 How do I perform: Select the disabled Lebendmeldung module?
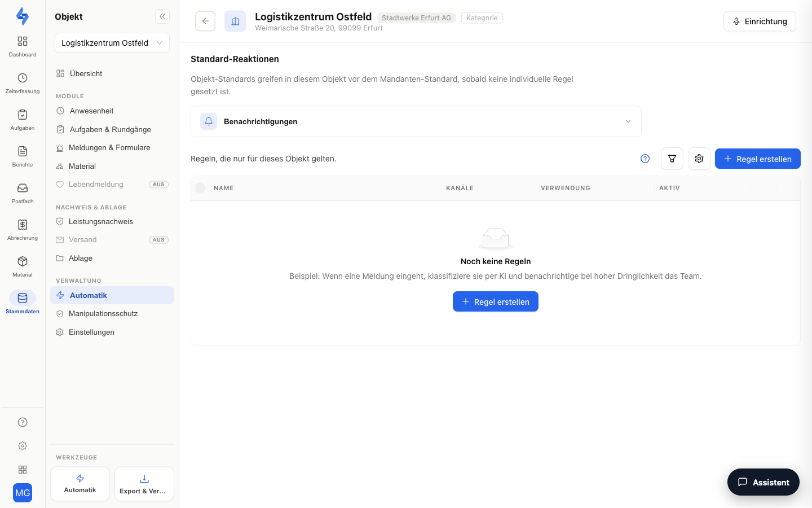pos(112,184)
